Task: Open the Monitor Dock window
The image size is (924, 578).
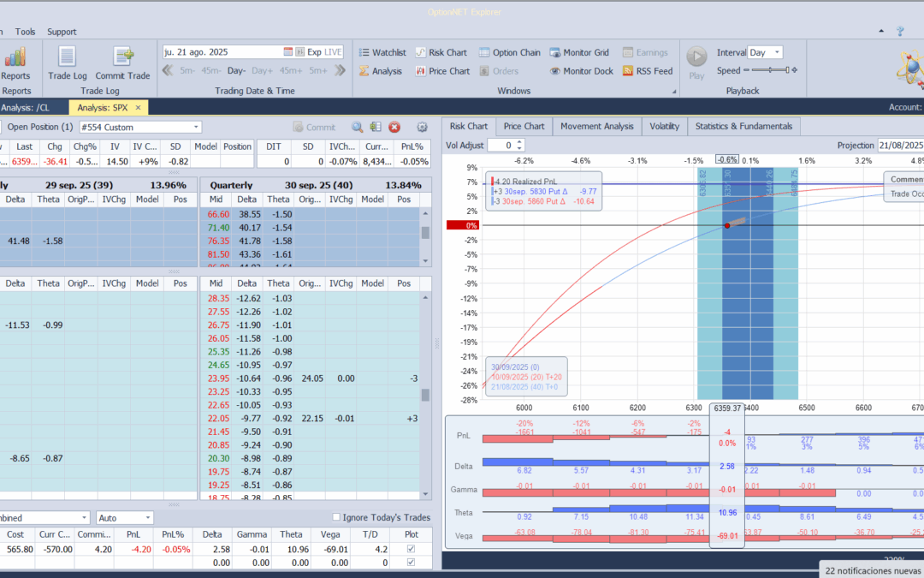Action: pyautogui.click(x=582, y=71)
